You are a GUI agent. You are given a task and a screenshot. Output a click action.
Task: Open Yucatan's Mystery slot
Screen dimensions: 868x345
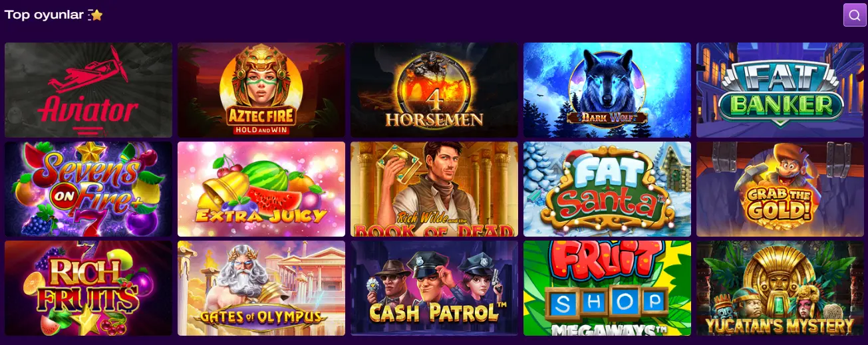point(780,288)
